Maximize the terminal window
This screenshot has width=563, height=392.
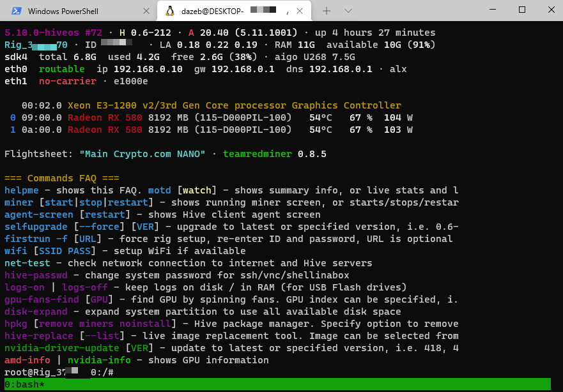[522, 10]
